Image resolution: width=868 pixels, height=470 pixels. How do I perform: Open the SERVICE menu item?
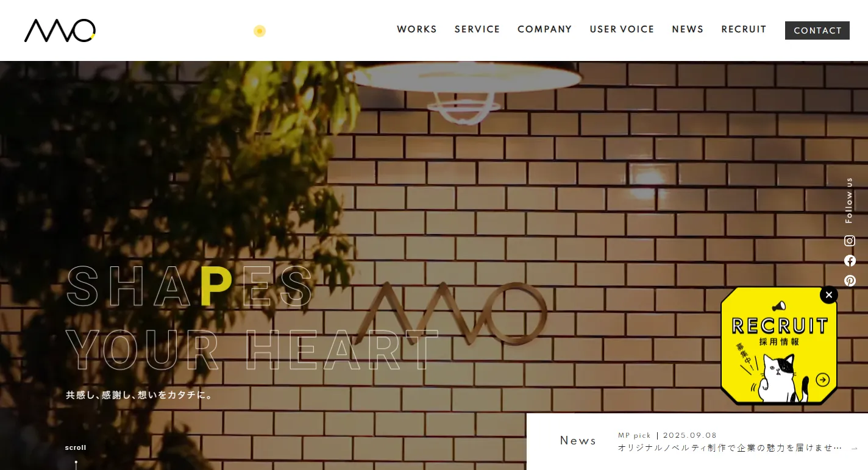tap(477, 29)
